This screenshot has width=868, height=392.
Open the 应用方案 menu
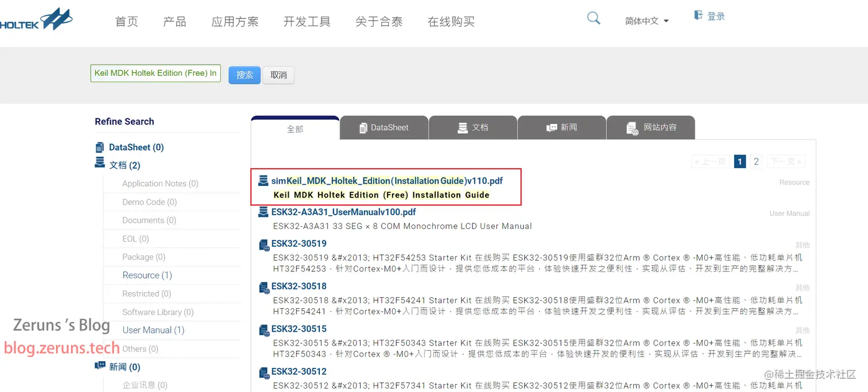coord(235,22)
